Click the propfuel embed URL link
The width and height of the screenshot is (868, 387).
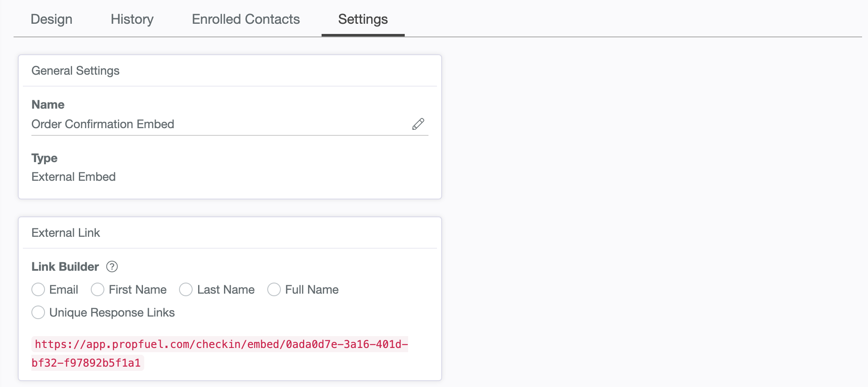tap(220, 353)
